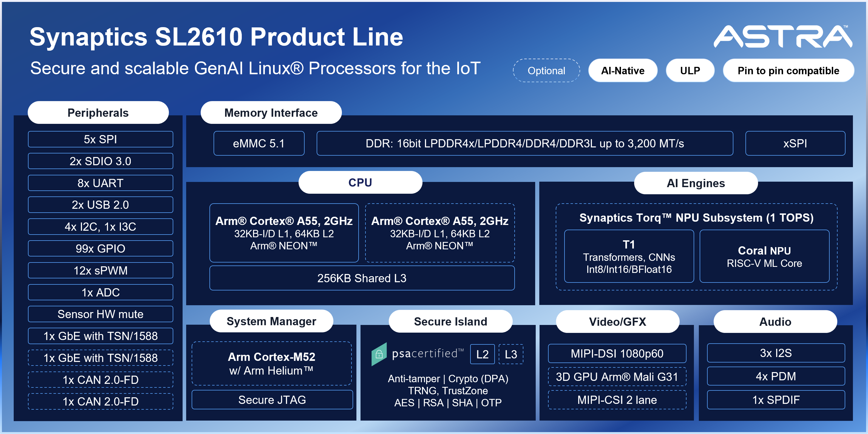The height and width of the screenshot is (434, 868).
Task: Click the ULP pill label
Action: tap(690, 71)
